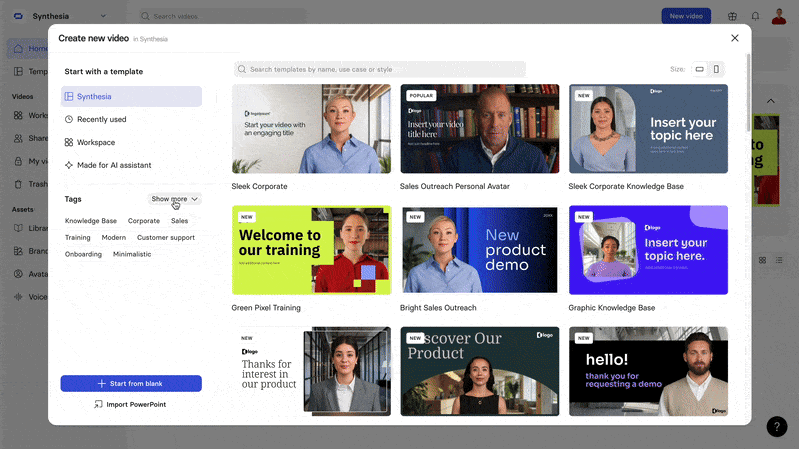Filter by Knowledge Base tag
The width and height of the screenshot is (799, 449).
pyautogui.click(x=91, y=220)
